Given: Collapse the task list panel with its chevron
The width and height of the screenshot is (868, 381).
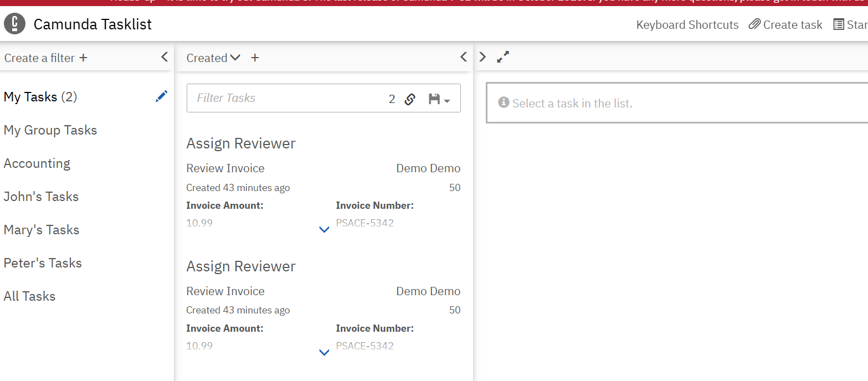Looking at the screenshot, I should 464,56.
